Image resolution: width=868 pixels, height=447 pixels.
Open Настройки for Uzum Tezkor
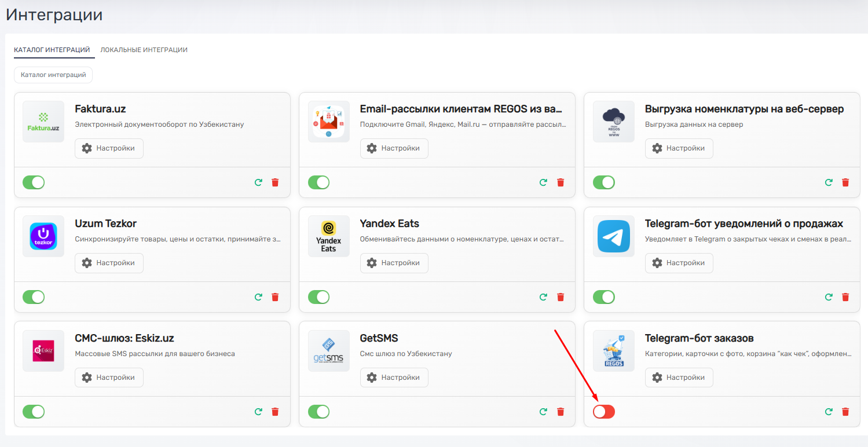(109, 263)
